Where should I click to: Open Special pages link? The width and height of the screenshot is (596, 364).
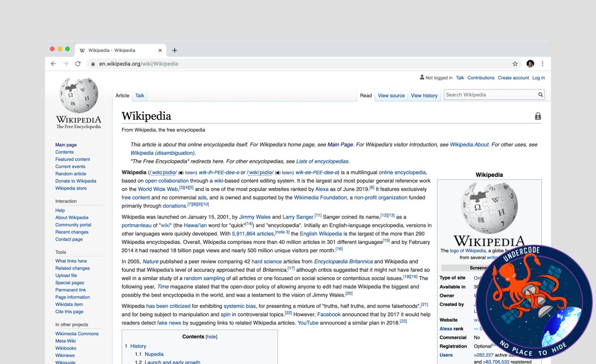click(x=70, y=283)
